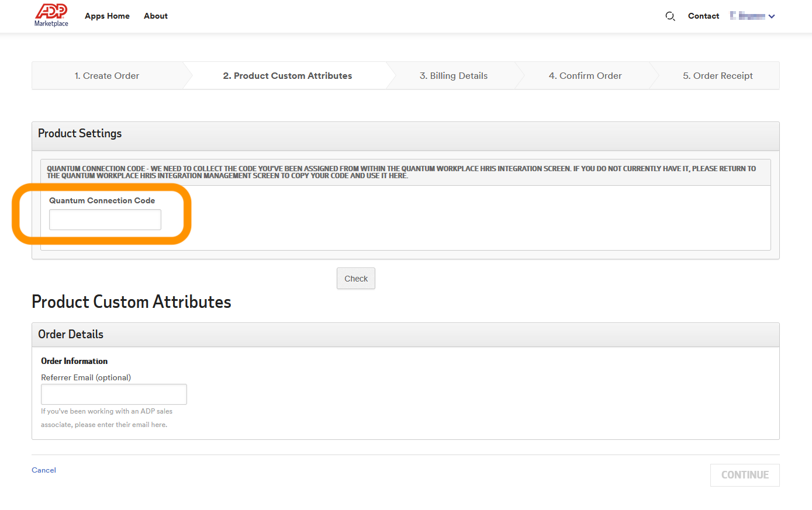Click the Check button
812x510 pixels.
coord(356,279)
